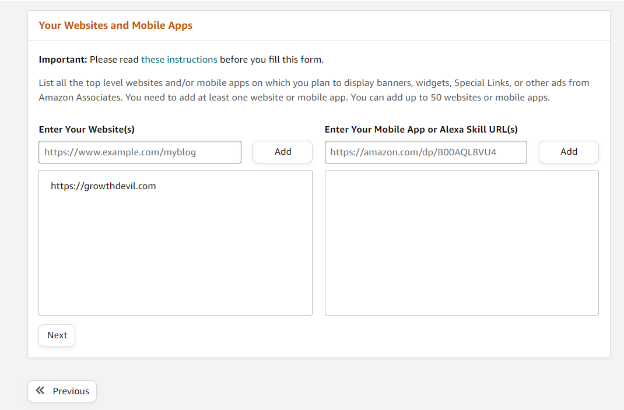The image size is (624, 410).
Task: Open the 'these instructions' link
Action: click(179, 60)
